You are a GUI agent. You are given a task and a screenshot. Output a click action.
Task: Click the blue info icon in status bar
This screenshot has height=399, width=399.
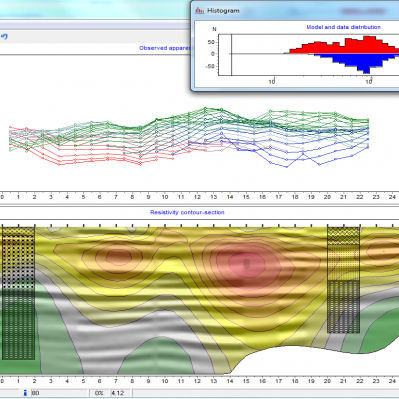point(25,393)
